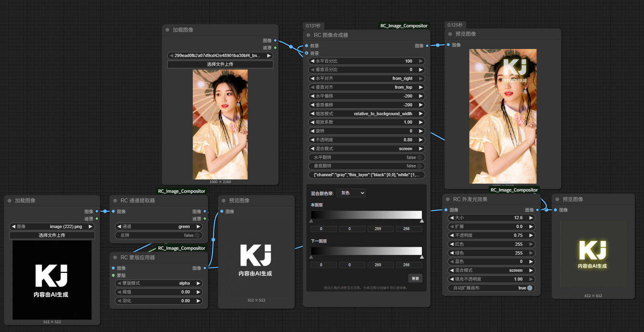
Task: Collapse the RC 外发光效果 node via its title dot
Action: [x=448, y=200]
